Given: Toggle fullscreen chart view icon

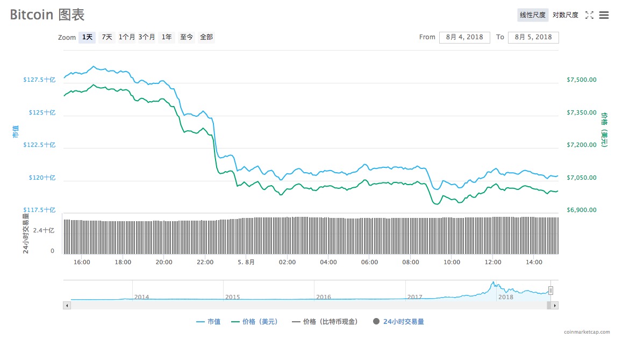Looking at the screenshot, I should point(589,15).
